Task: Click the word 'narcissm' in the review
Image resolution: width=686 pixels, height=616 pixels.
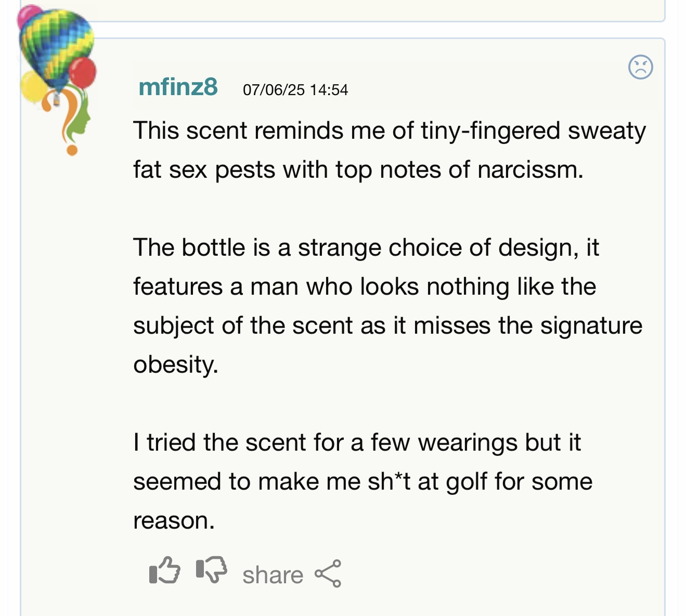Action: coord(527,170)
